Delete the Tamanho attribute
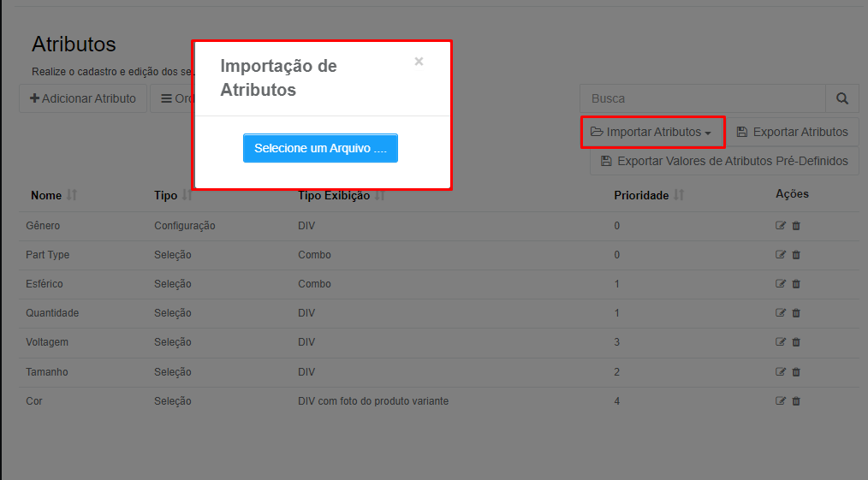 click(796, 372)
